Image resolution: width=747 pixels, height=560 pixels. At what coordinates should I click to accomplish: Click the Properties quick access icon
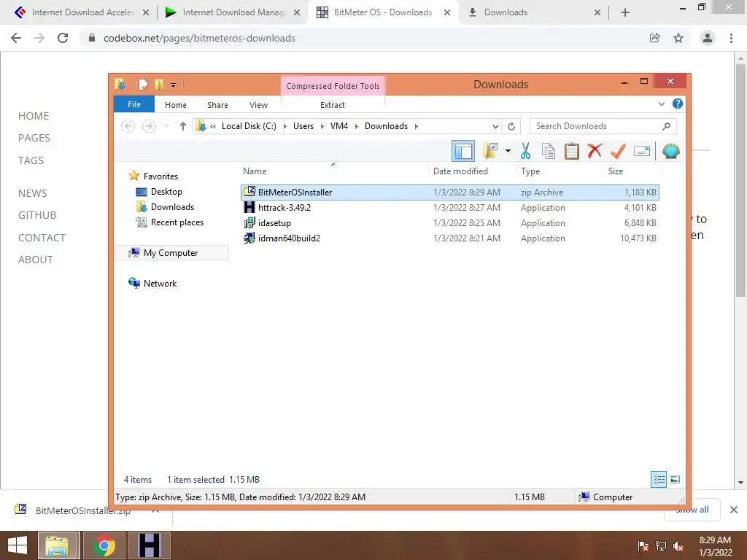143,85
